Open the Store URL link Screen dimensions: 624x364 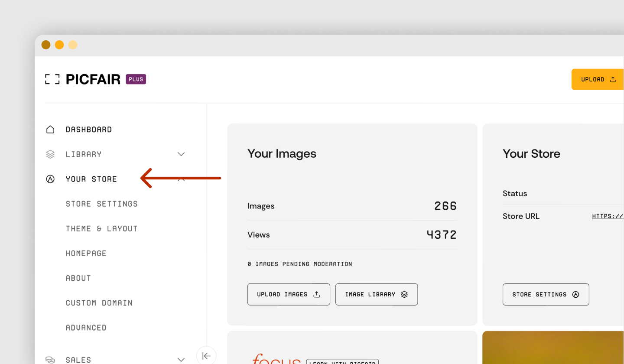point(608,216)
